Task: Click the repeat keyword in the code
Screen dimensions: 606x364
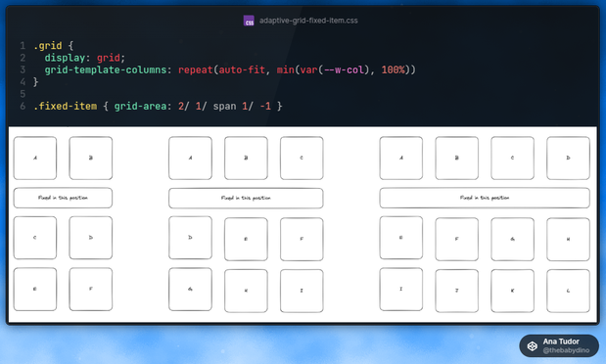Action: [x=196, y=69]
